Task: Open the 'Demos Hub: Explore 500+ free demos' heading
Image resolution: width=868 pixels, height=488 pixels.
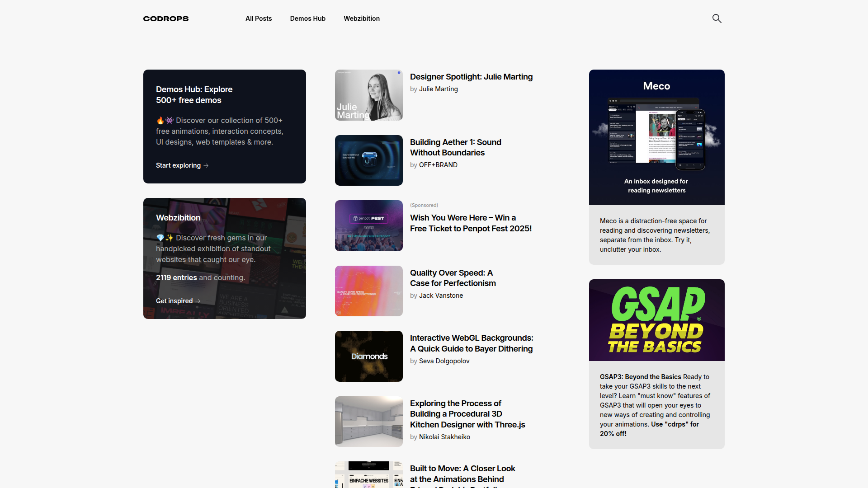Action: pos(194,95)
